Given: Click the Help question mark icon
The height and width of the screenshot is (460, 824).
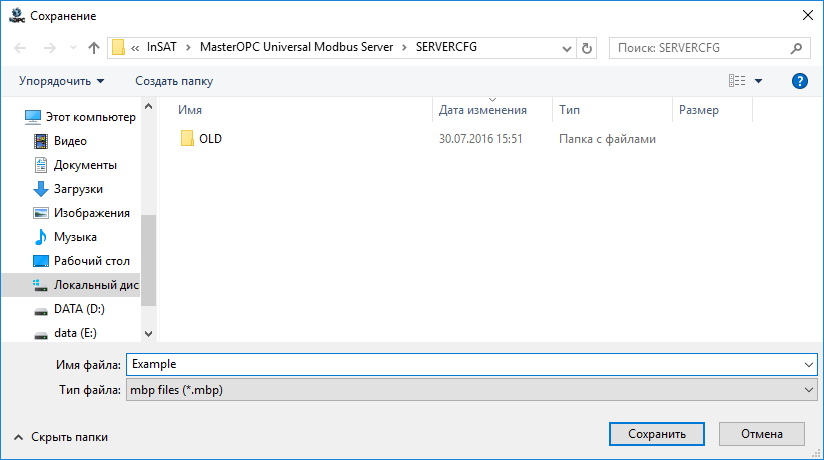Looking at the screenshot, I should [x=799, y=81].
